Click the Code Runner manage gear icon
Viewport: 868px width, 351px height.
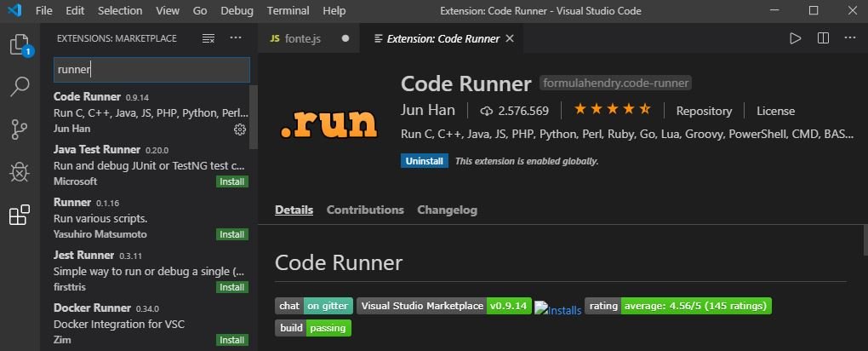click(x=240, y=129)
